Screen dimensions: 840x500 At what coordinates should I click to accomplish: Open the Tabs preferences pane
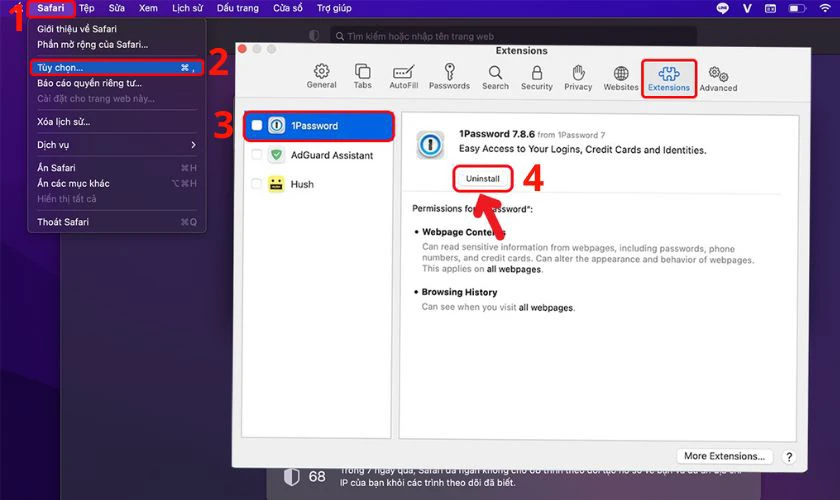pos(363,76)
